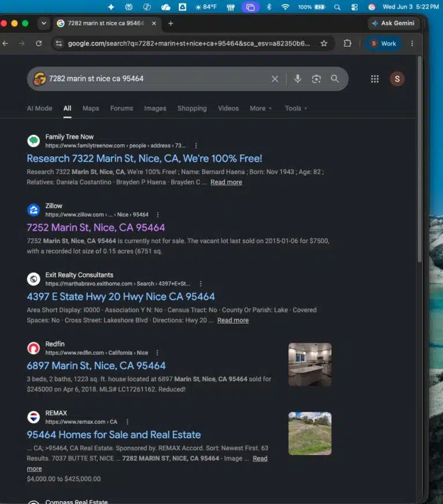Open the Google account avatar S
The height and width of the screenshot is (504, 443).
pyautogui.click(x=397, y=79)
